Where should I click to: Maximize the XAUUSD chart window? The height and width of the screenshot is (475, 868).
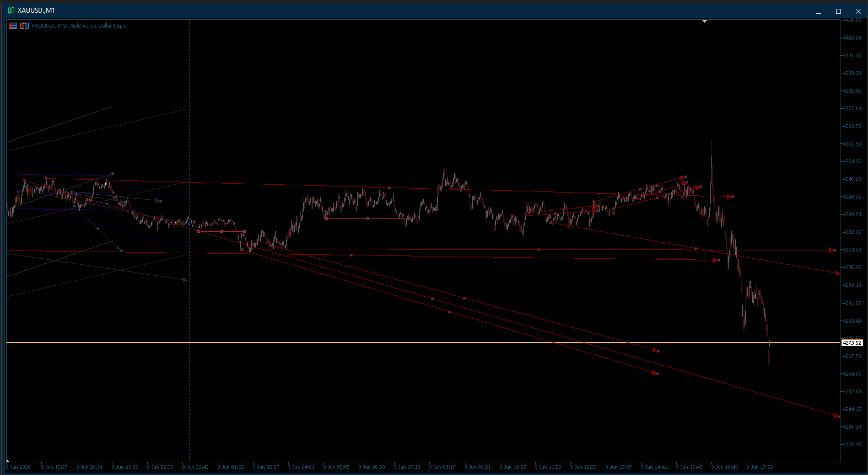[x=838, y=11]
